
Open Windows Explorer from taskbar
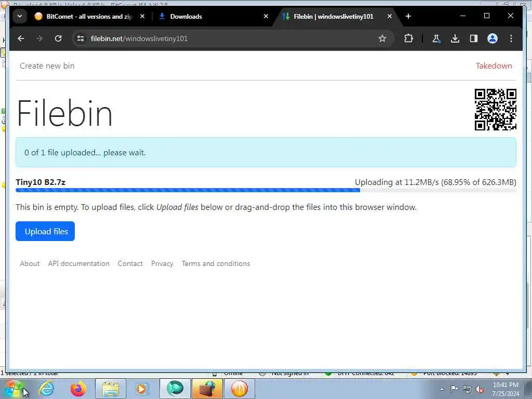coord(111,389)
